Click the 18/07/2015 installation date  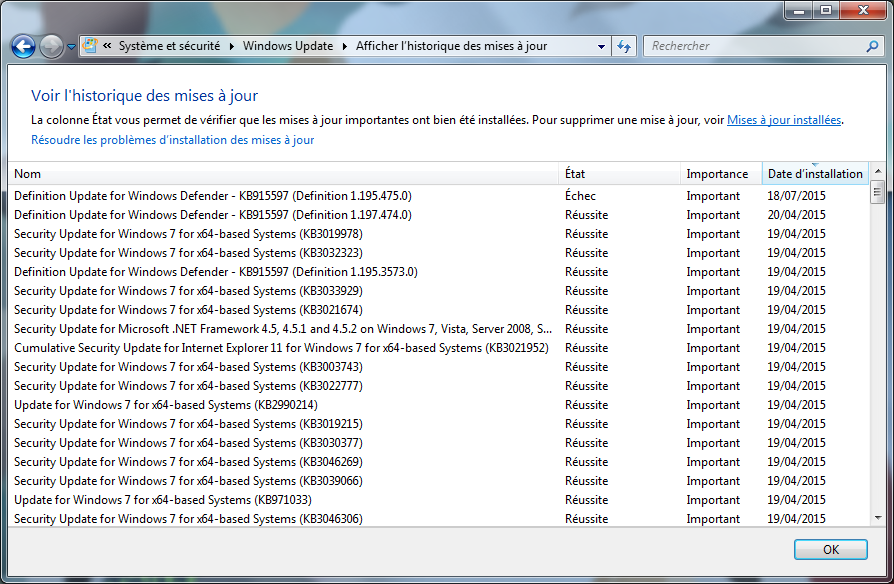point(797,196)
